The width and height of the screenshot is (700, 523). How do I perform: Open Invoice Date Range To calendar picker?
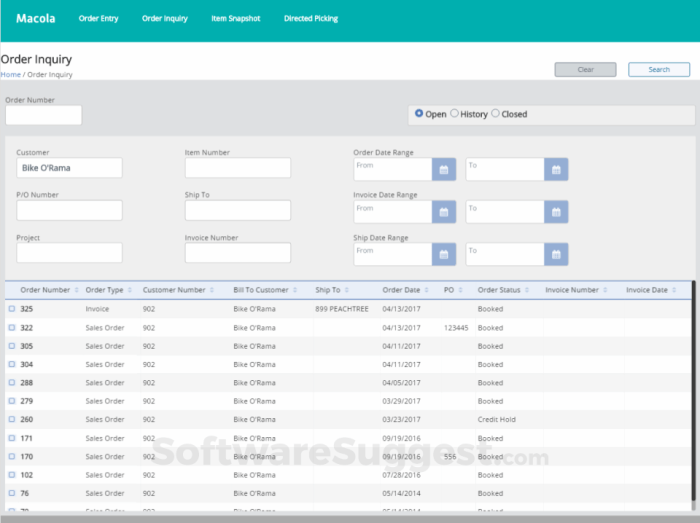click(556, 212)
